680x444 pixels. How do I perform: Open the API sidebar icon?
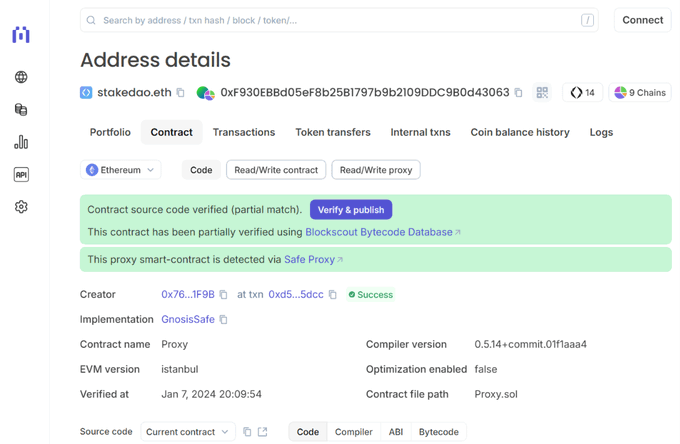21,175
